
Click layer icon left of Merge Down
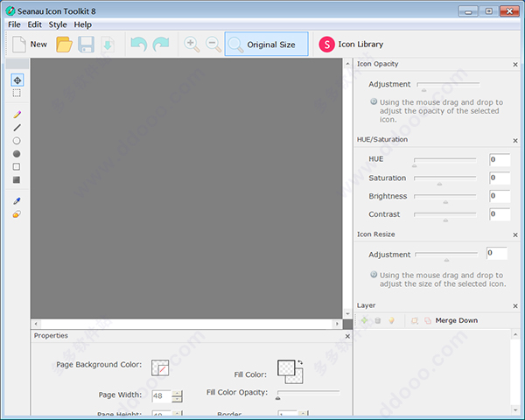click(x=428, y=321)
